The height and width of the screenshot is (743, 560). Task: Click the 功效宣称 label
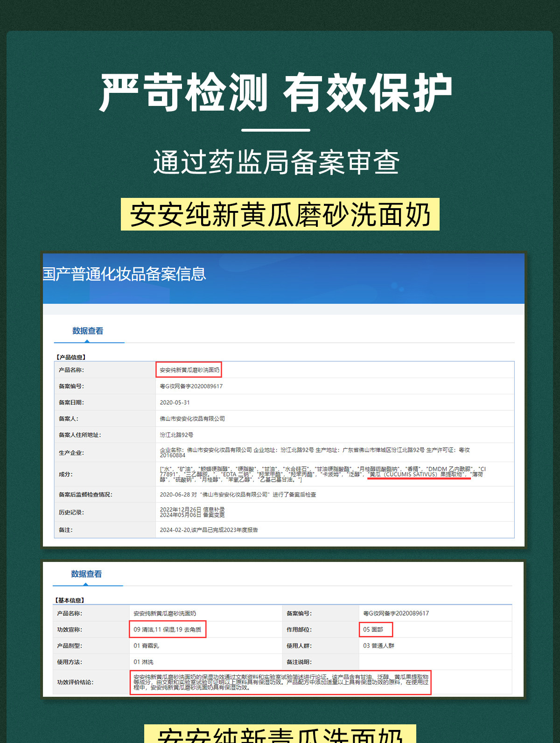[70, 630]
